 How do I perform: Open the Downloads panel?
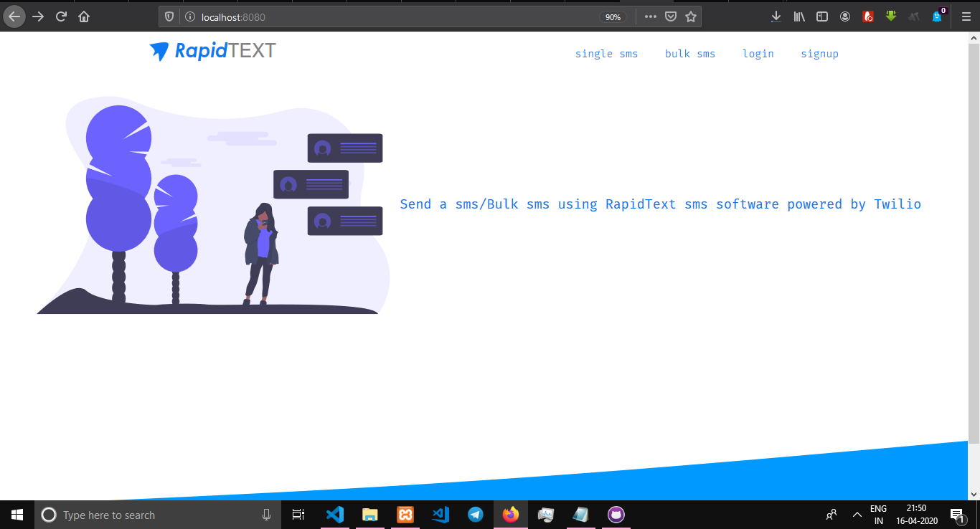click(776, 16)
